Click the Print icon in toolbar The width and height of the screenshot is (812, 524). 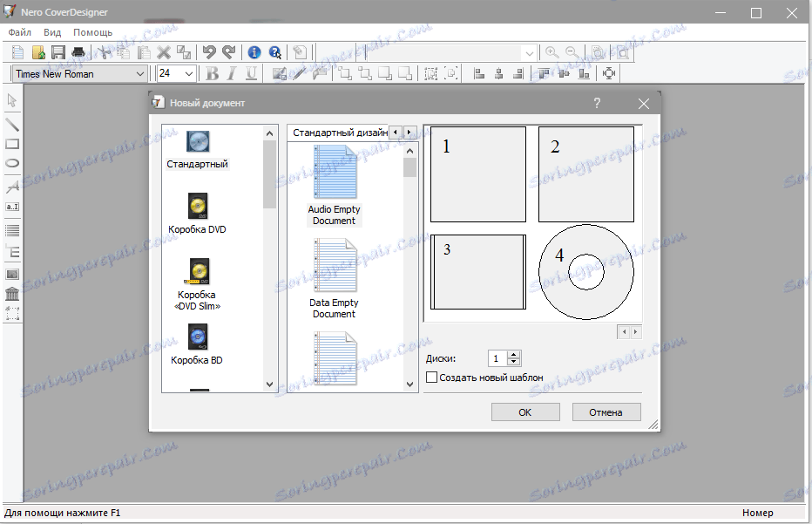tap(78, 52)
